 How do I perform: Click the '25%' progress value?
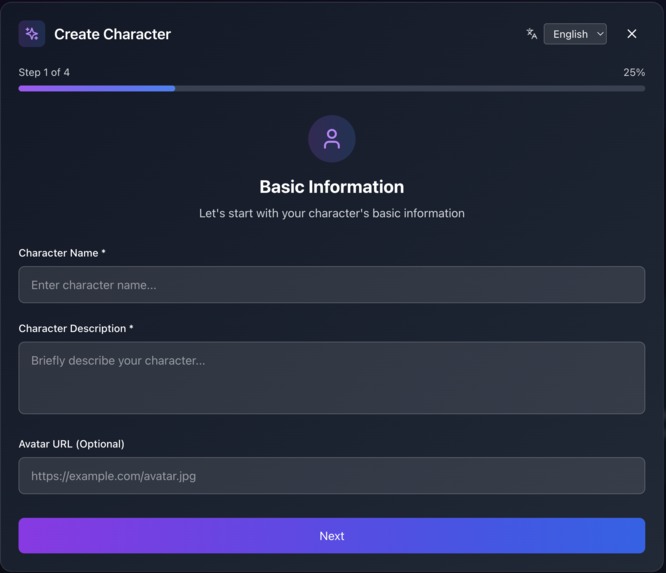[634, 72]
